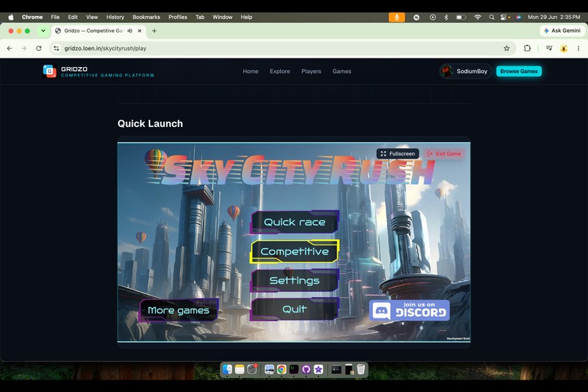This screenshot has height=392, width=588.
Task: Click the address bar URL
Action: click(105, 48)
